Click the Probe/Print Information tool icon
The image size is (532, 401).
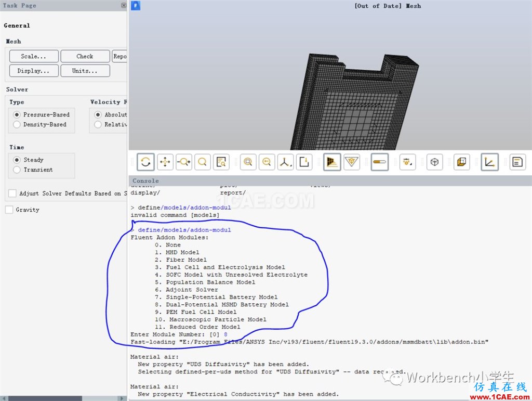(221, 162)
